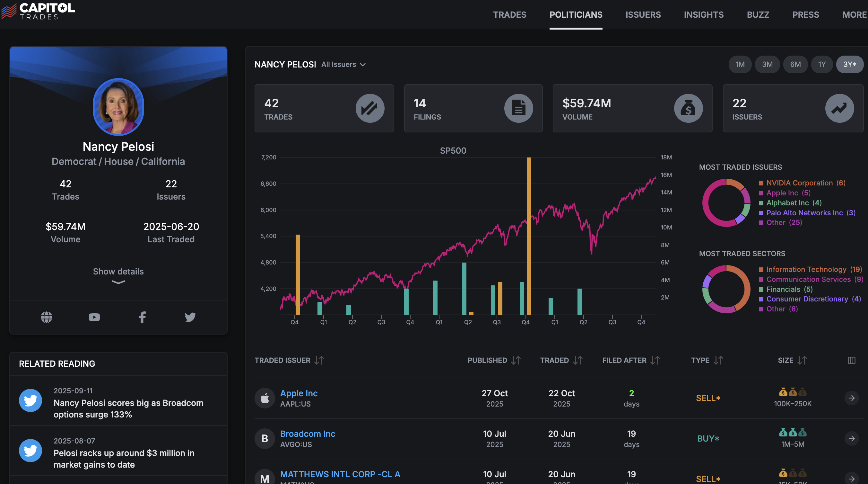Open Pelosi's Twitter profile icon
The height and width of the screenshot is (484, 868).
click(190, 317)
